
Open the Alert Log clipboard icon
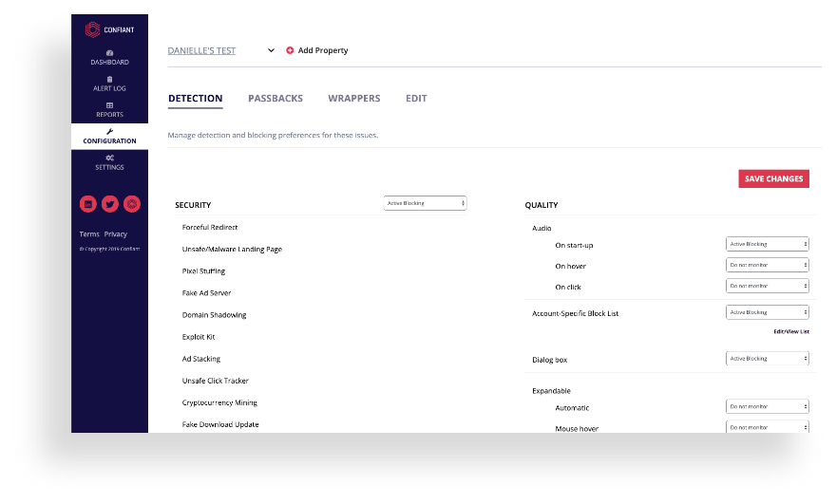[x=109, y=80]
